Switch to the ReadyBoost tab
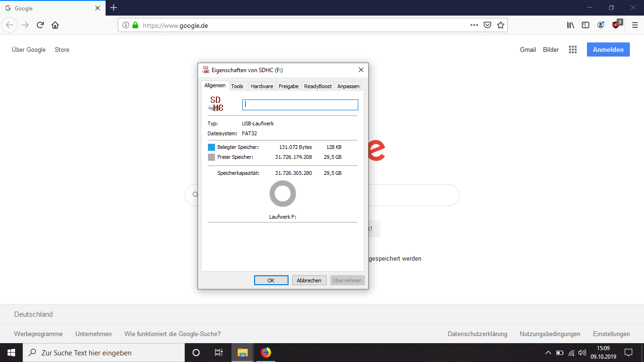This screenshot has height=362, width=644. pos(318,86)
